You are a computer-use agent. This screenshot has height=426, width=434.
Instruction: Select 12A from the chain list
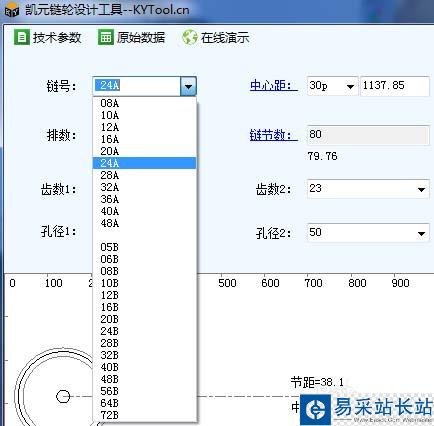click(x=144, y=127)
